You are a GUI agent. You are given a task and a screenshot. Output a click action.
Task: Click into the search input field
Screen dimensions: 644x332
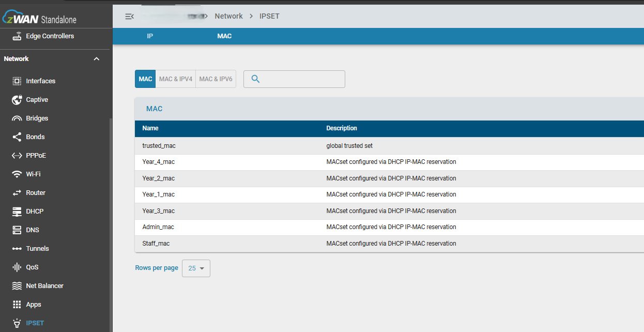click(294, 79)
